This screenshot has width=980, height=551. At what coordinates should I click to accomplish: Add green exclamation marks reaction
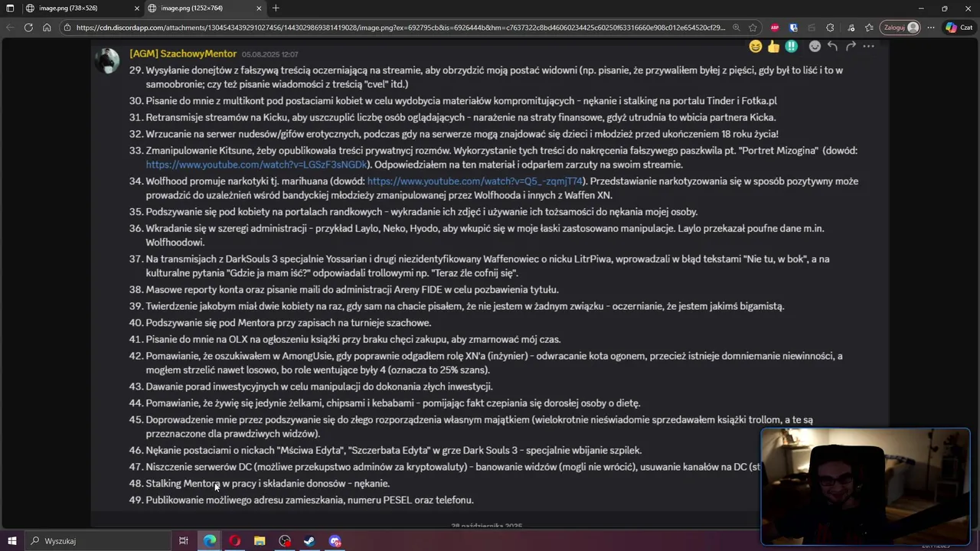pyautogui.click(x=792, y=47)
